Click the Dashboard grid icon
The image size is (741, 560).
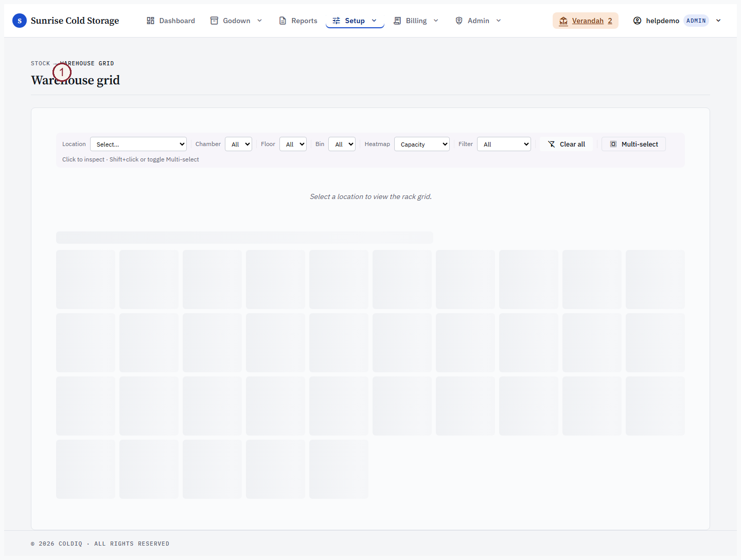click(x=151, y=21)
